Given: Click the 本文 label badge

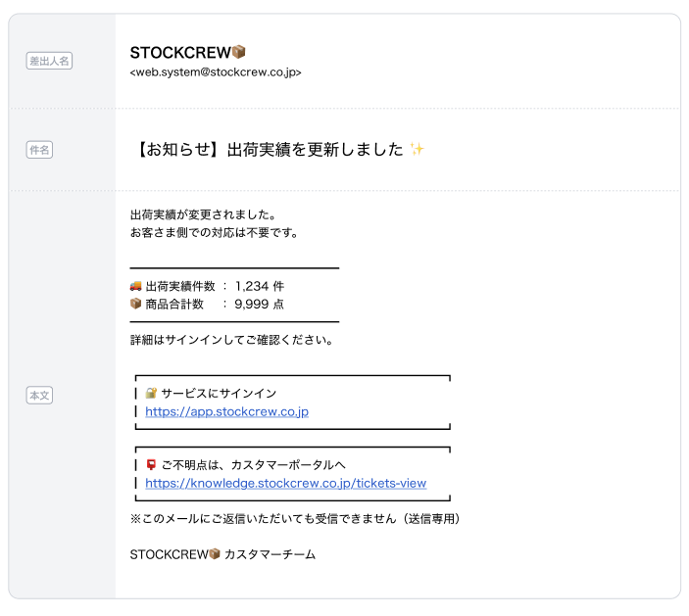Looking at the screenshot, I should click(x=40, y=395).
